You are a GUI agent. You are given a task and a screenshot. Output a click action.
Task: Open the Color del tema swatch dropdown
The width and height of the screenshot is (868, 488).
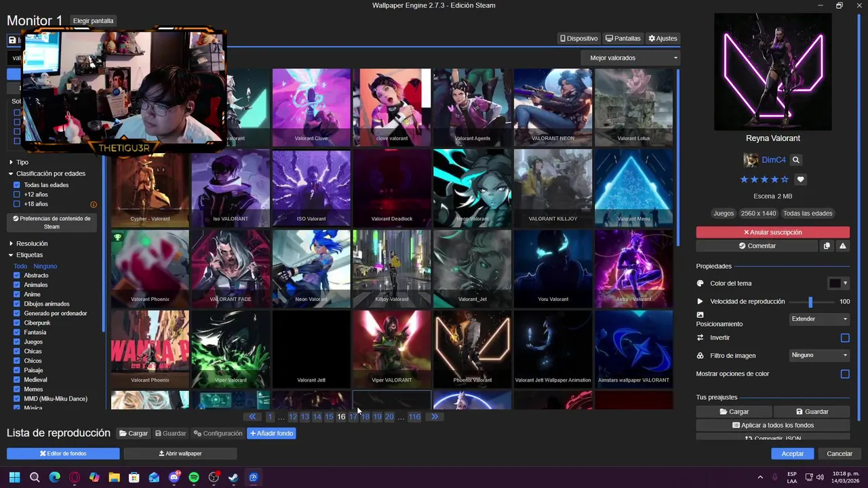coord(838,283)
